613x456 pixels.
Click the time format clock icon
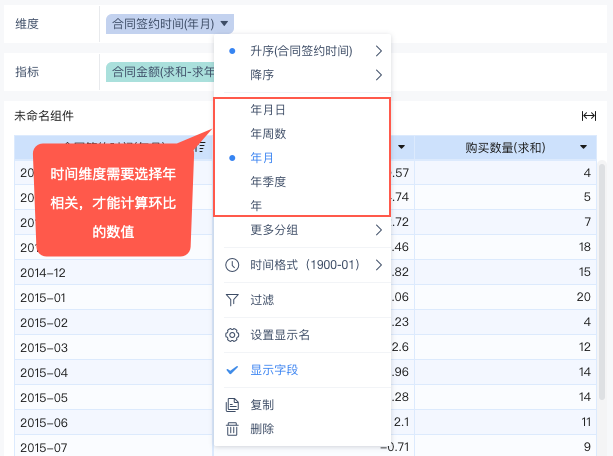(232, 265)
